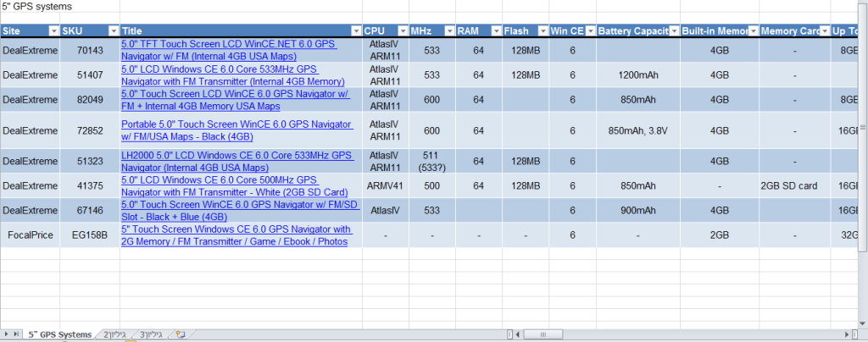868x342 pixels.
Task: Open the Built-in Memory filter dropdown
Action: pyautogui.click(x=754, y=31)
